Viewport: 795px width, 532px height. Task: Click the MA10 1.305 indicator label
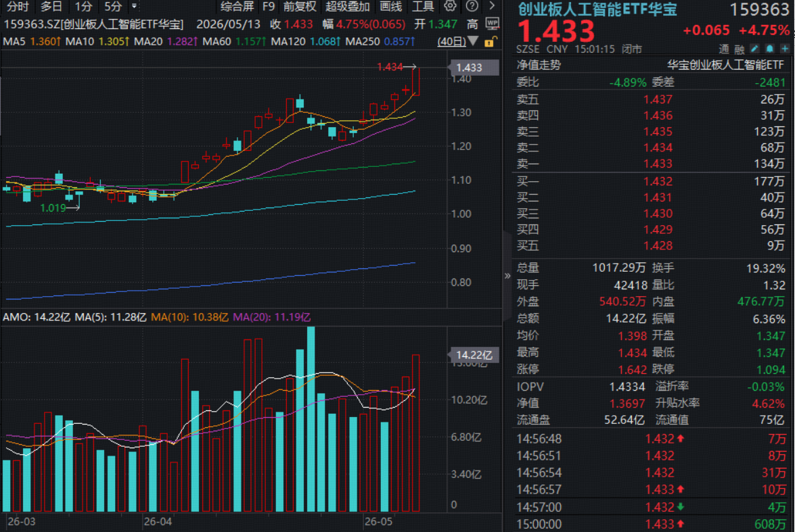pyautogui.click(x=98, y=41)
